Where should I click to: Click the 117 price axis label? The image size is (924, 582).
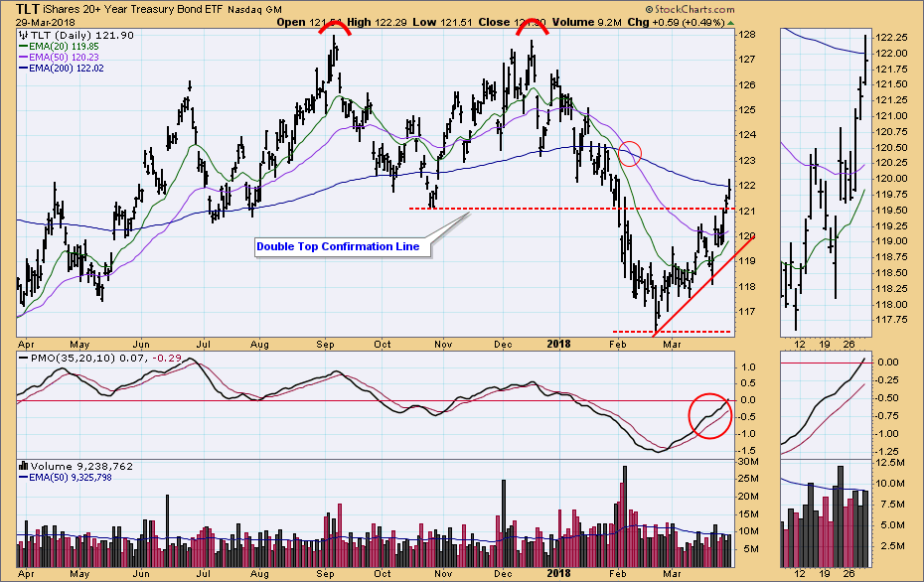coord(746,312)
